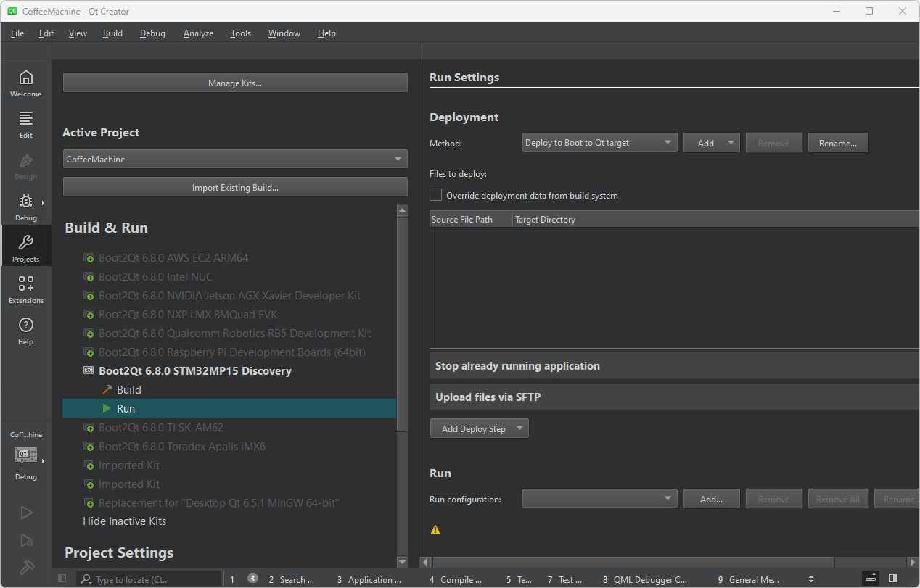Open the CoffeeMachine kit selector icon

26,455
